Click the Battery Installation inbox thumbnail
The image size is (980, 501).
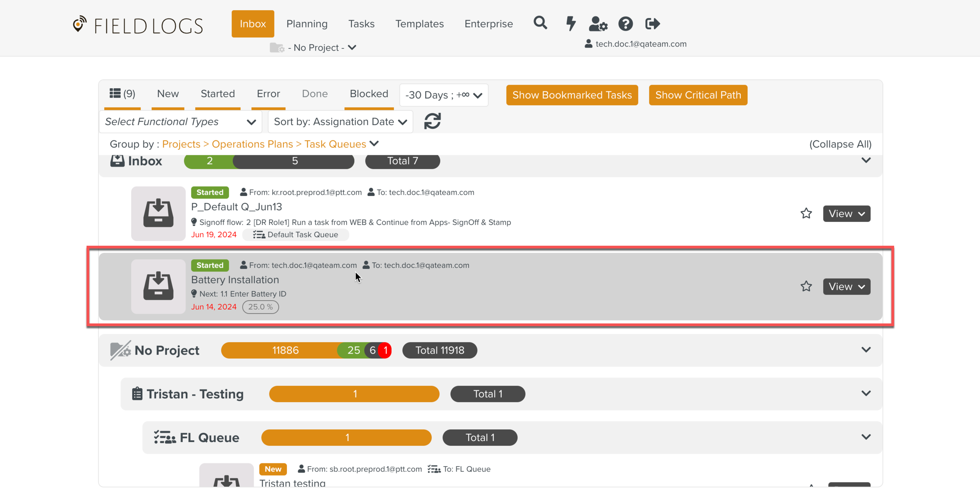point(158,286)
